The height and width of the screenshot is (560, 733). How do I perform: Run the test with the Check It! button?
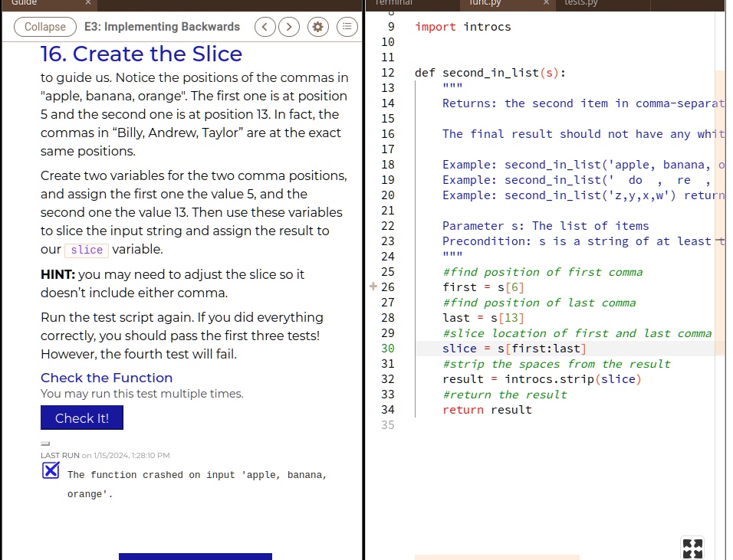point(81,418)
